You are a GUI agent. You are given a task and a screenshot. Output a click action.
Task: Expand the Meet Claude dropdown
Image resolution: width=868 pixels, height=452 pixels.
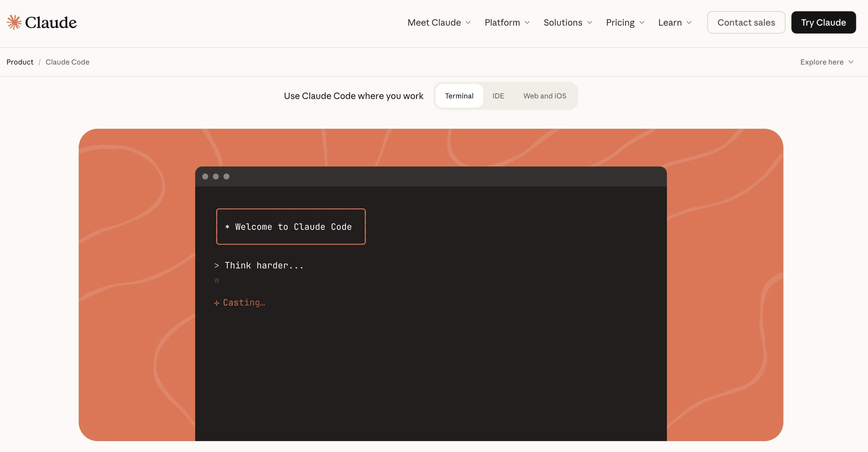(439, 23)
